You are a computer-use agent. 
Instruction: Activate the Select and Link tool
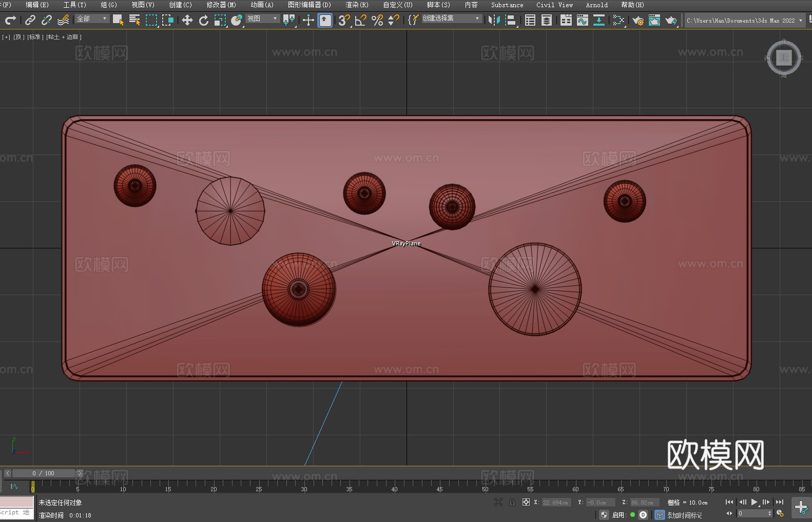[30, 20]
